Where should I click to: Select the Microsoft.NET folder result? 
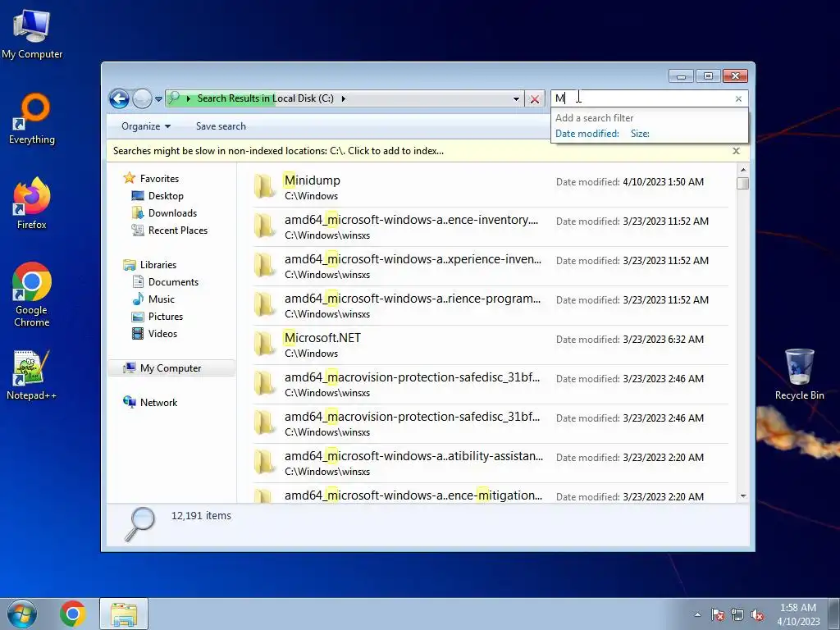pos(491,345)
